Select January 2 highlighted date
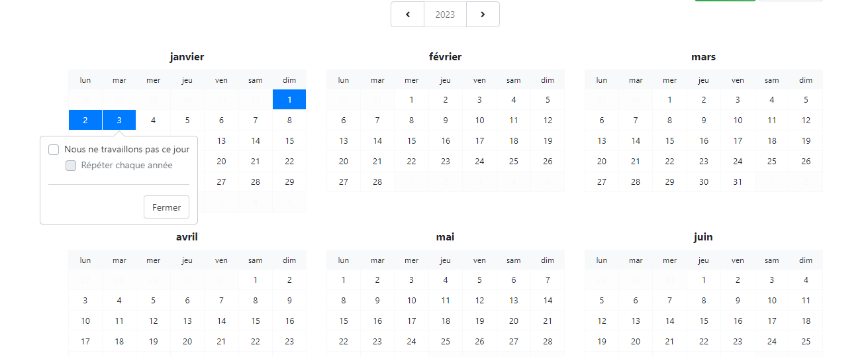 click(85, 121)
